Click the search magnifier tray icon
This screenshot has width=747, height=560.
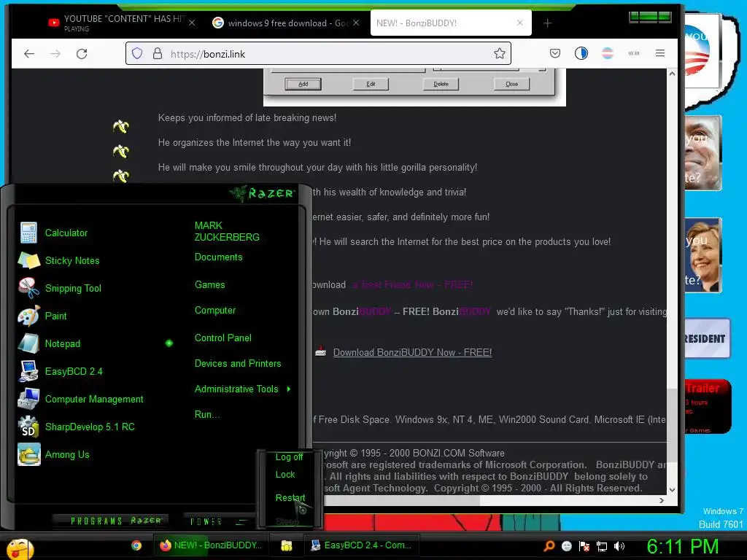point(549,546)
